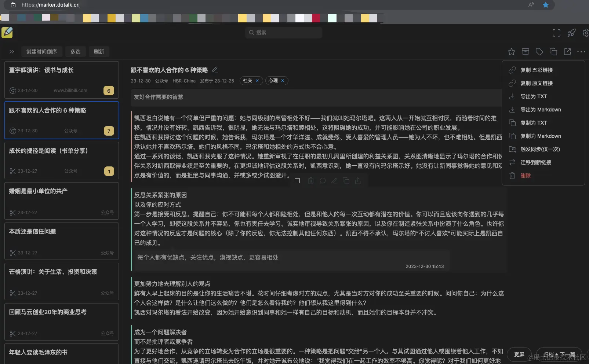
Task: Click scissors icon on 婚姻是最小单位的共产 card
Action: pyautogui.click(x=12, y=213)
